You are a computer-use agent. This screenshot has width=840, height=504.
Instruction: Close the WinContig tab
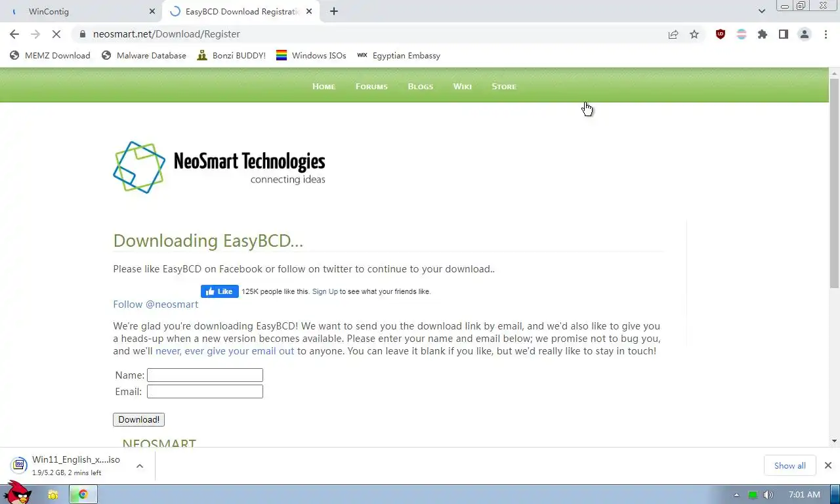tap(152, 11)
